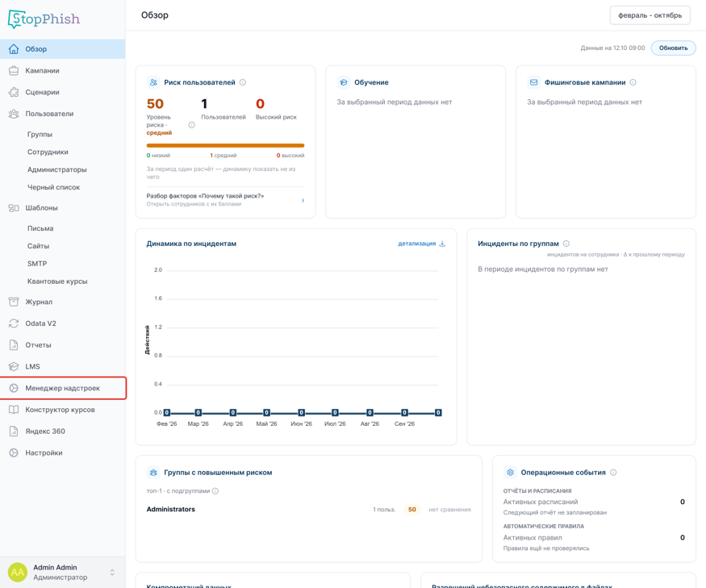
Task: Expand the Admin Admin account menu
Action: click(x=112, y=572)
